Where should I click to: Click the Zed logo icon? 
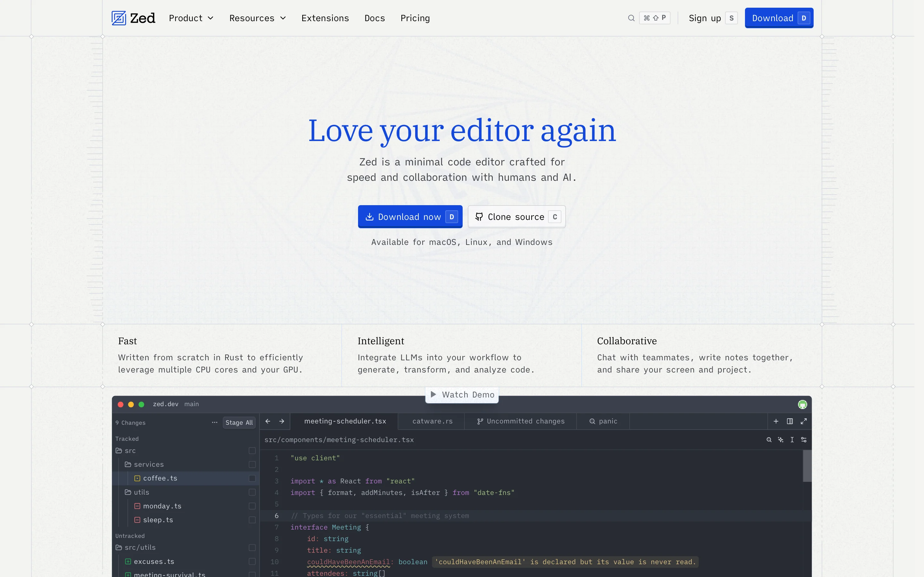pos(119,18)
